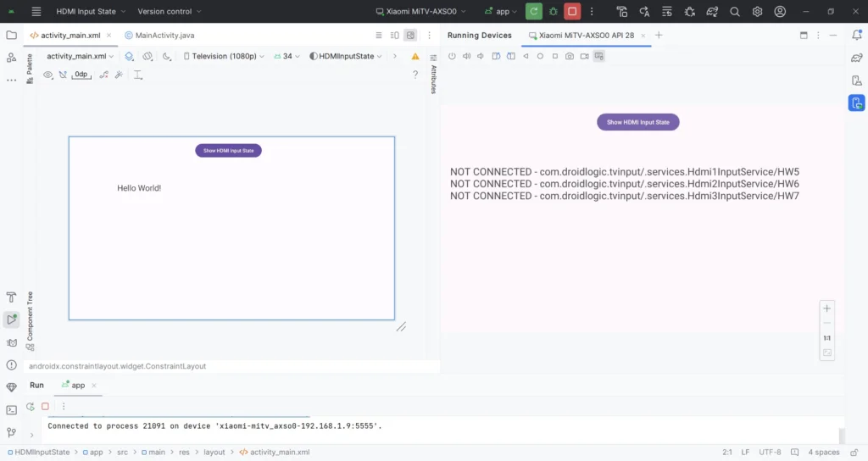
Task: Click Show HDMI Input State on running device
Action: (x=637, y=122)
